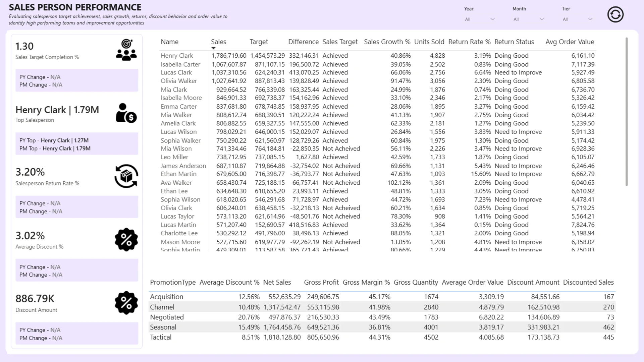Sort by the Sales column header
Image resolution: width=644 pixels, height=362 pixels.
point(218,42)
